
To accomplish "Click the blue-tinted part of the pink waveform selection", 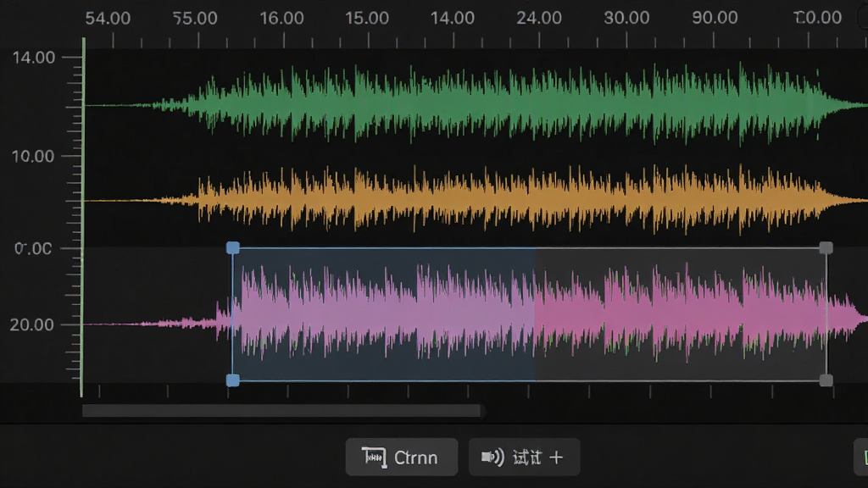I will (384, 314).
